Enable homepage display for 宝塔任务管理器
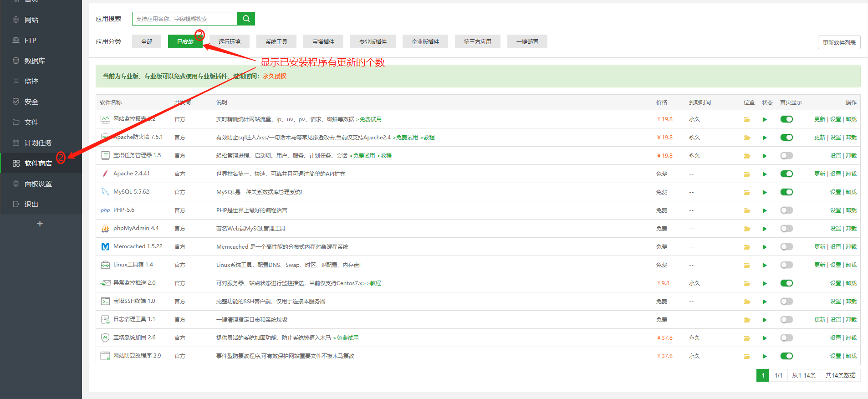Image resolution: width=868 pixels, height=399 pixels. click(786, 156)
